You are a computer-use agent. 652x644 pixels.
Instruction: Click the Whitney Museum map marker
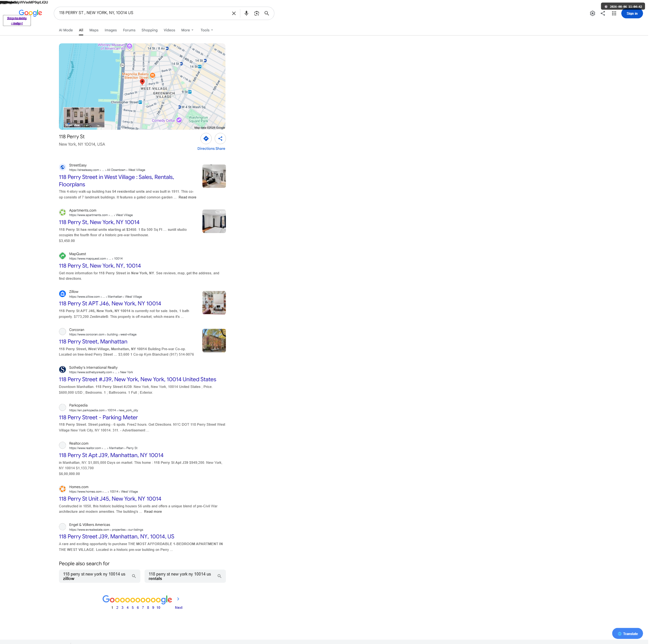tap(130, 46)
